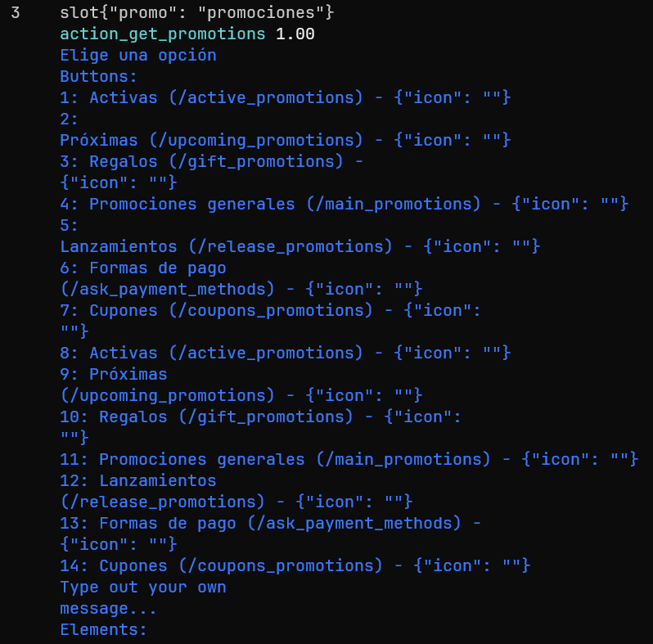Click the Próximas line under option 2
Screen dimensions: 653x644
tap(285, 141)
